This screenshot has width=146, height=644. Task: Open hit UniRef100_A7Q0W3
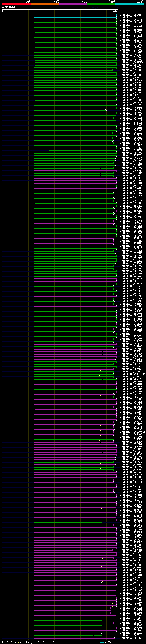tap(131, 100)
